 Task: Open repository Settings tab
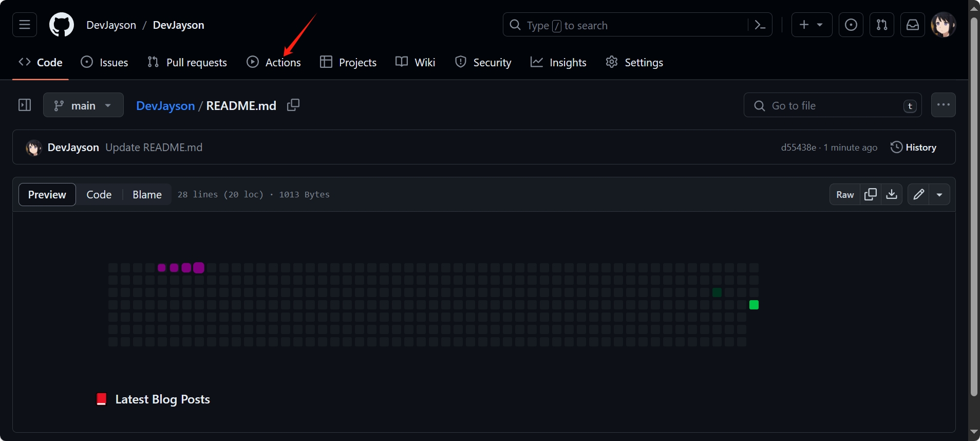click(x=634, y=62)
